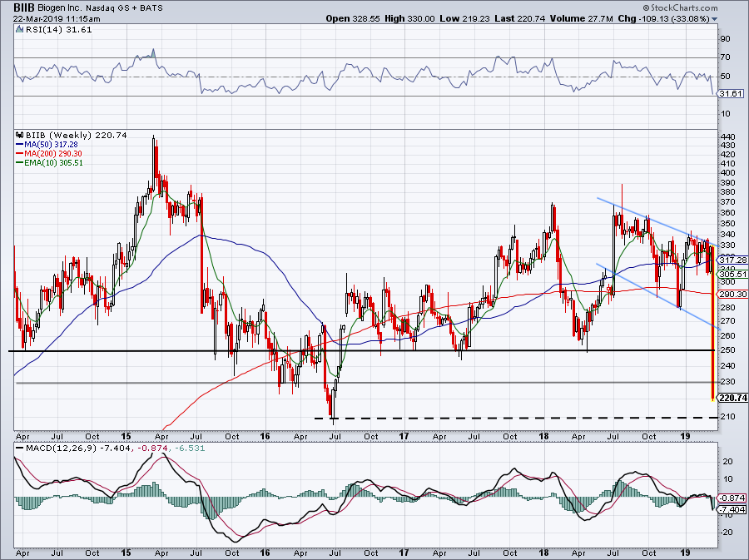The height and width of the screenshot is (560, 749).
Task: Click the MA(200) 290.30 legend entry
Action: tap(53, 153)
